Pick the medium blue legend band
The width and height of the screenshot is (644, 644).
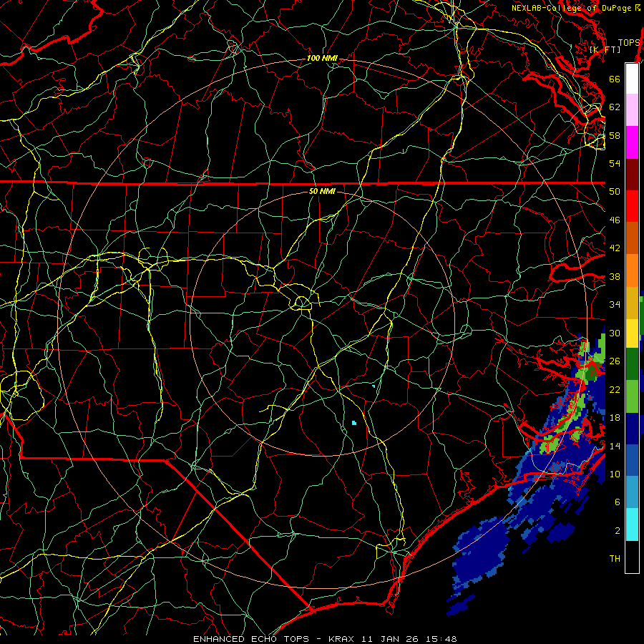coord(632,460)
